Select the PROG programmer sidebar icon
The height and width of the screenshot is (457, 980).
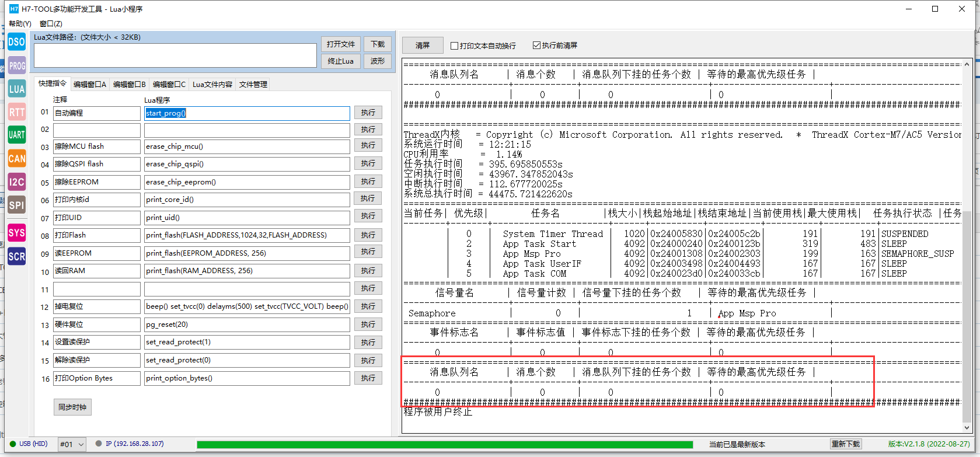click(16, 65)
